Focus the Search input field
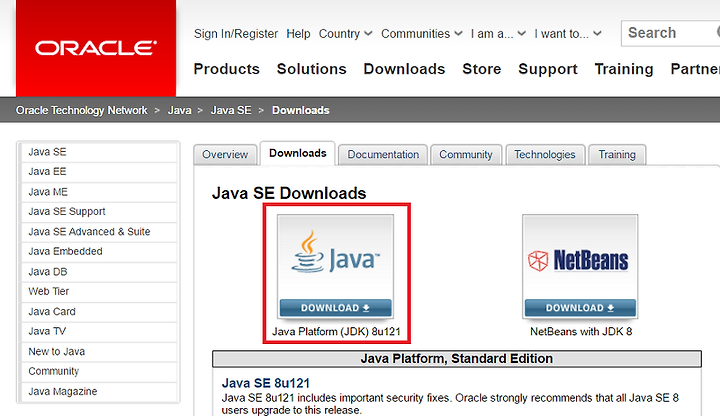720x416 pixels. [670, 33]
